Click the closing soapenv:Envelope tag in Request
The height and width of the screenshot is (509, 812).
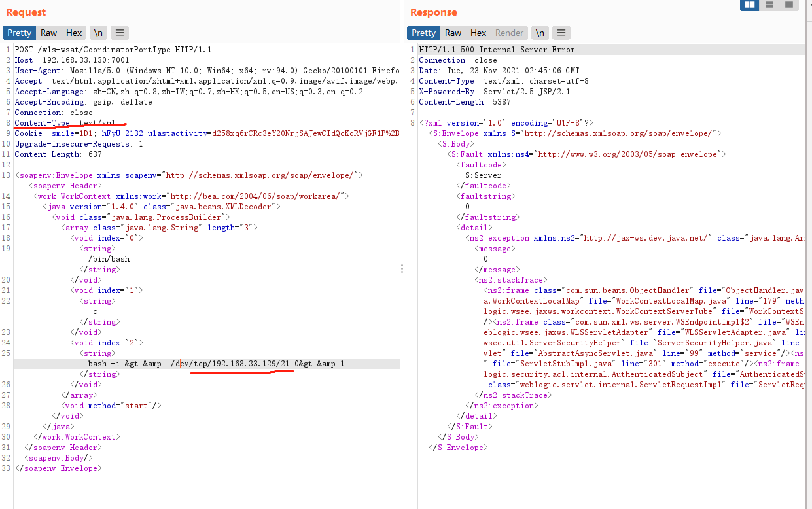point(58,468)
